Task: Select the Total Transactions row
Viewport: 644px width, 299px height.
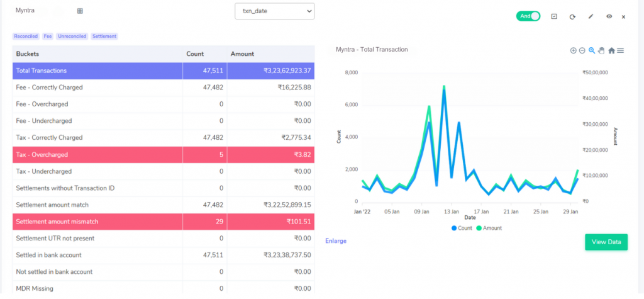Action: [x=164, y=71]
